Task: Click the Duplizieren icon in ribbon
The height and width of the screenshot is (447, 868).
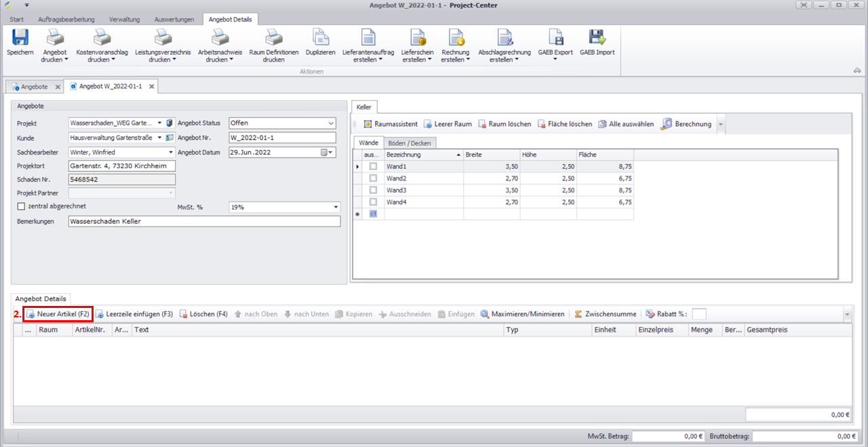Action: tap(320, 38)
